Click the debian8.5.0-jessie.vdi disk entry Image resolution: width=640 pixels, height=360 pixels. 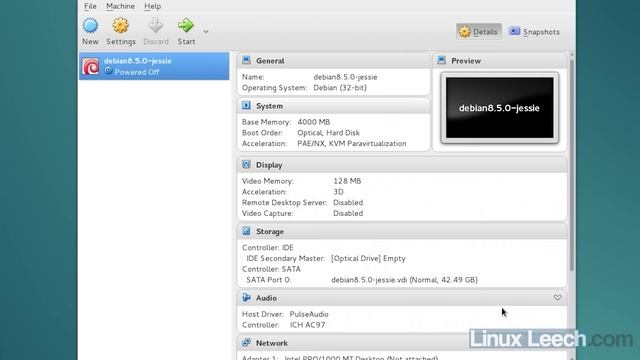coord(404,280)
